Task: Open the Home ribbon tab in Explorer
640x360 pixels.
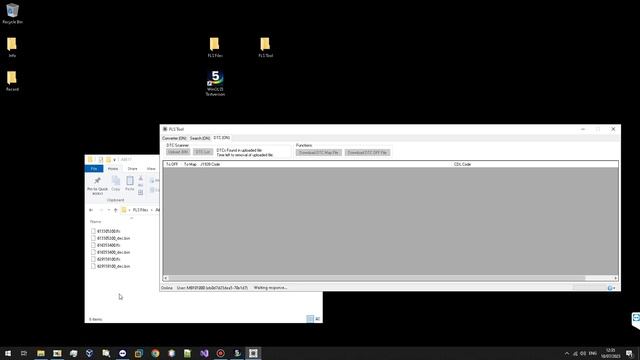Action: point(113,169)
